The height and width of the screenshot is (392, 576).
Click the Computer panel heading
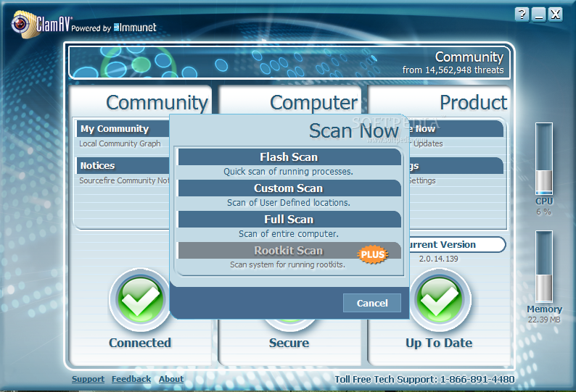pos(313,102)
